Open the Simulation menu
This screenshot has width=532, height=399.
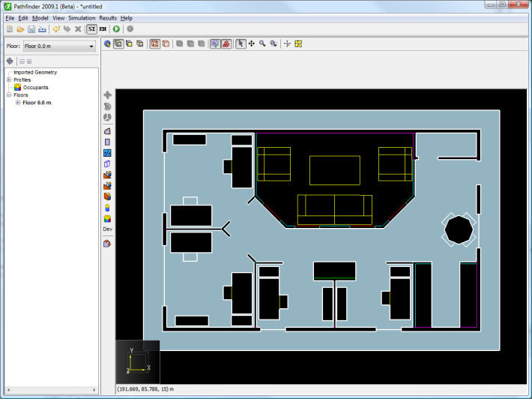point(82,18)
